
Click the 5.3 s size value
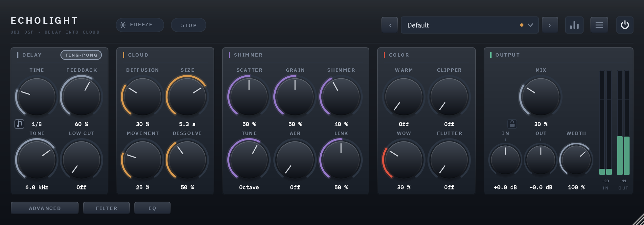pos(187,124)
